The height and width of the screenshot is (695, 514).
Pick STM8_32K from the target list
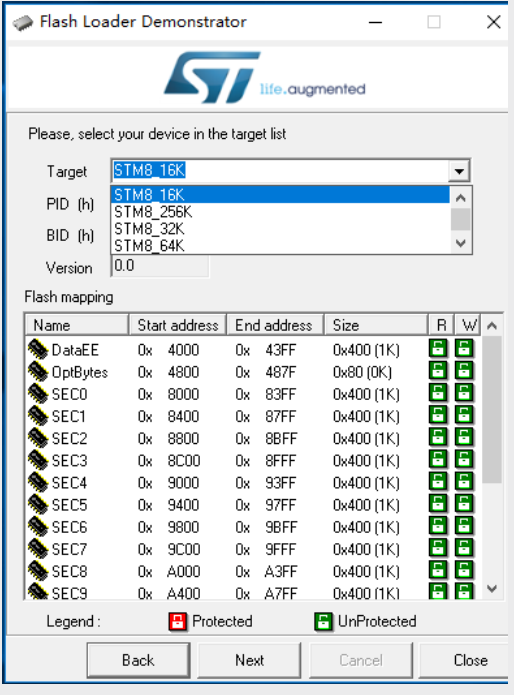point(280,229)
